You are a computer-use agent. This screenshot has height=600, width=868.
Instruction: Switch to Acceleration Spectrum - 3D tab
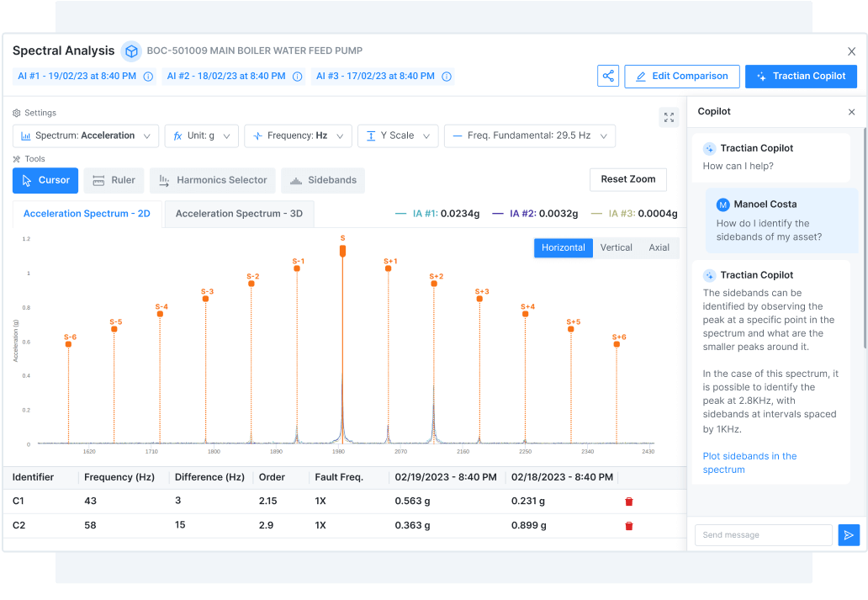pyautogui.click(x=238, y=214)
